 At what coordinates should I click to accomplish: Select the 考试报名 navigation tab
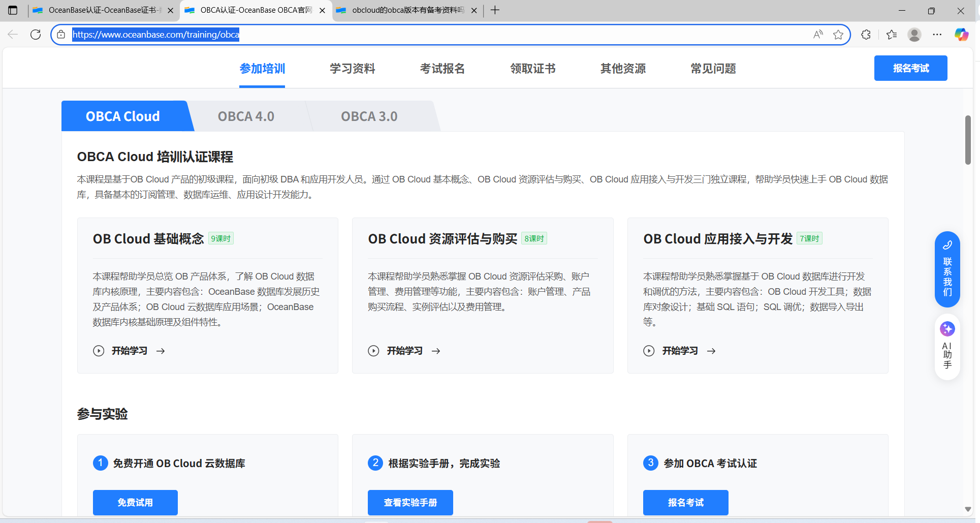tap(442, 69)
